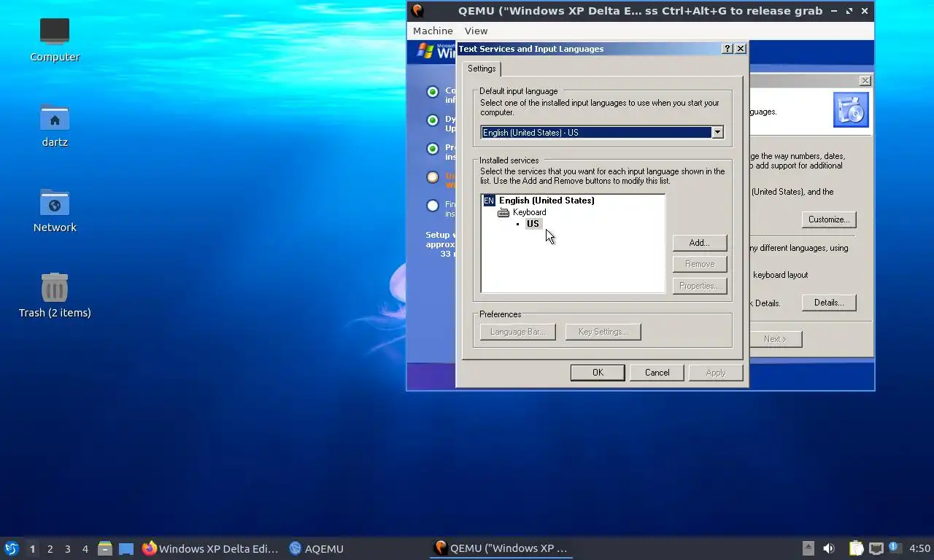Click the regional options globe icon
Viewport: 934px width, 560px height.
(x=851, y=110)
